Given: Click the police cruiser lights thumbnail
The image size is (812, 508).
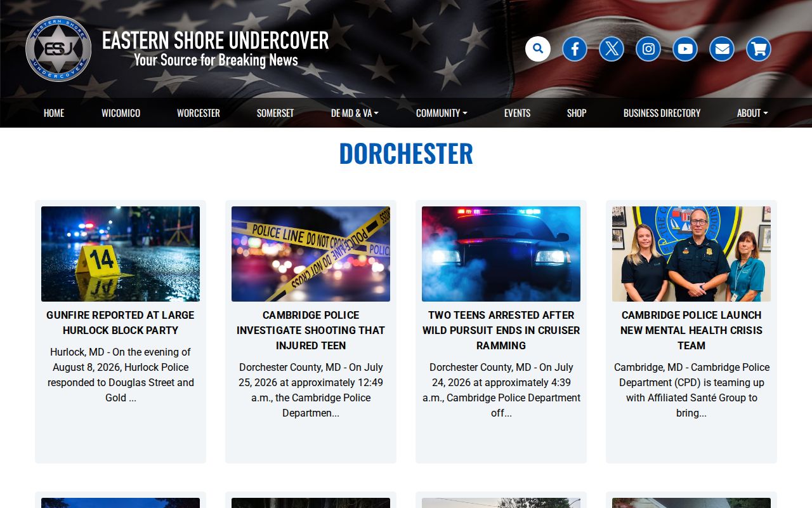Looking at the screenshot, I should (501, 254).
